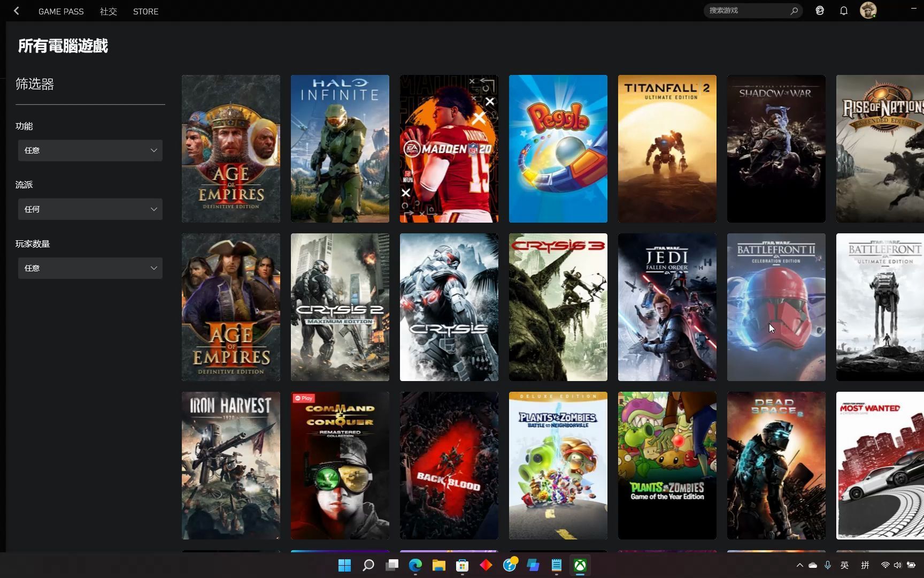
Task: Open Battlefront II Celebration Edition tile
Action: 776,307
